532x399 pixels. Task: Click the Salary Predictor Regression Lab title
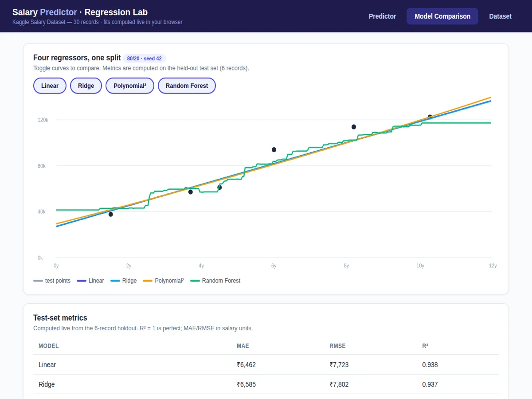(80, 12)
